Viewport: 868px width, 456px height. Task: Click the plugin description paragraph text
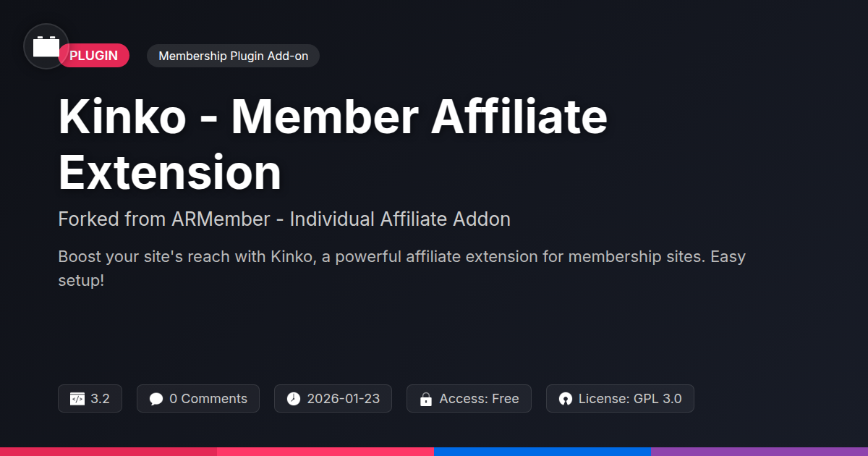(401, 268)
